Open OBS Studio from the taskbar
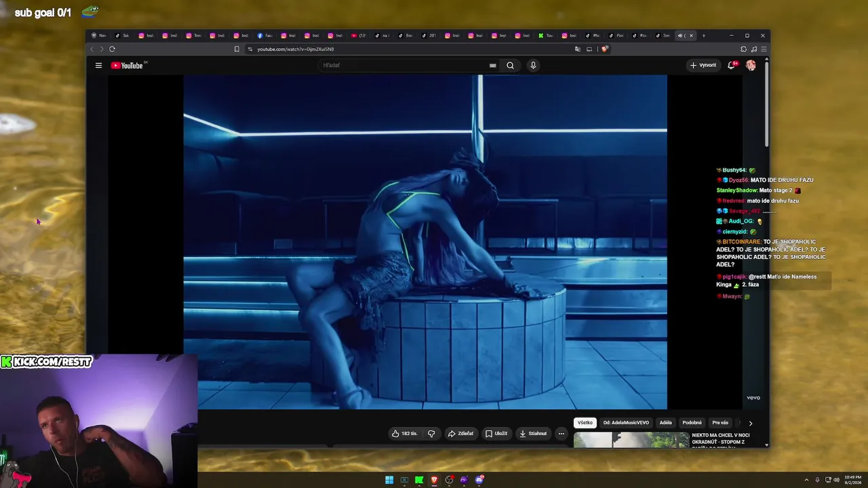The height and width of the screenshot is (488, 868). (x=449, y=481)
